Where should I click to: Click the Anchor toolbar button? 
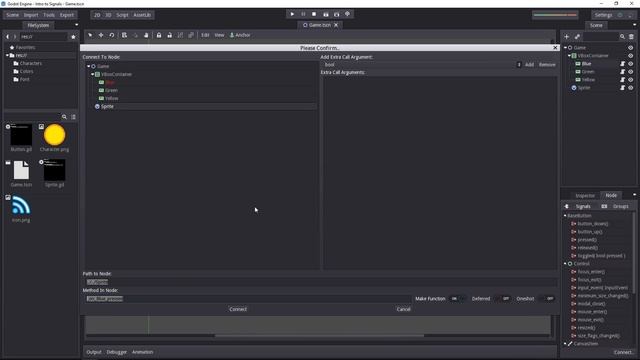[x=240, y=35]
